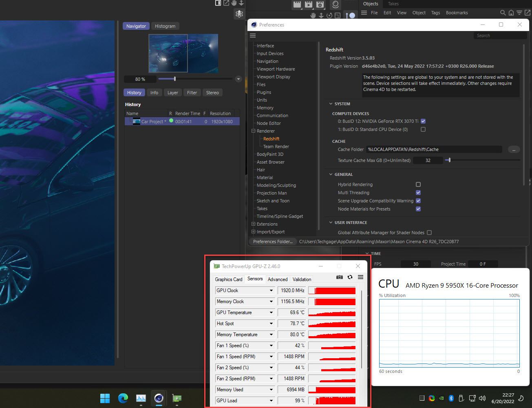This screenshot has width=532, height=408.
Task: Open the Render Settings icon
Action: 320,5
